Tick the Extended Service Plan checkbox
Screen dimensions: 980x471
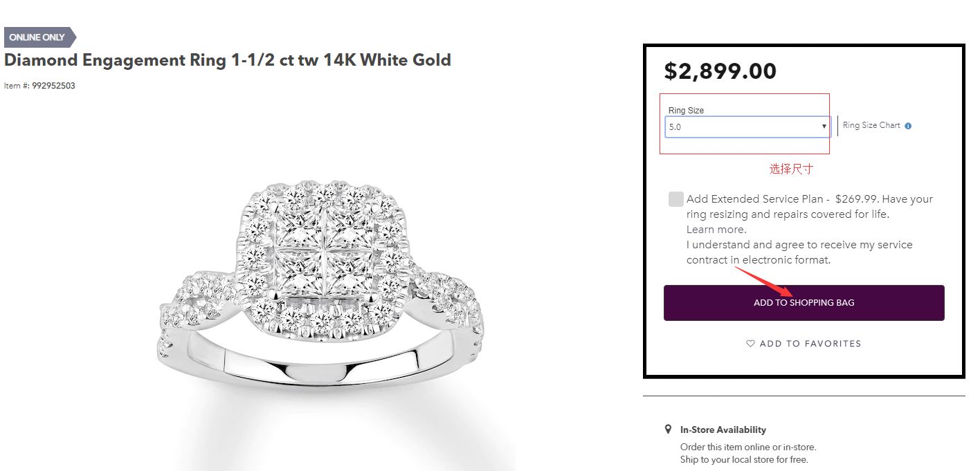(676, 199)
